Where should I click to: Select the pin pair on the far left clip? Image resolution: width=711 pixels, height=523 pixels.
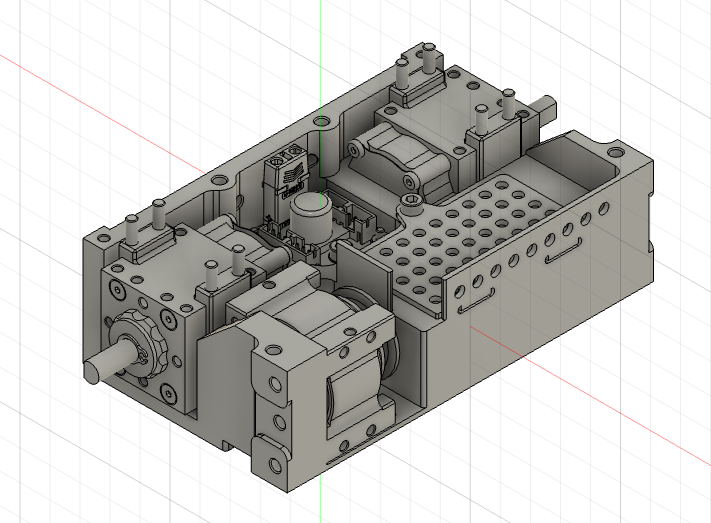pos(144,220)
